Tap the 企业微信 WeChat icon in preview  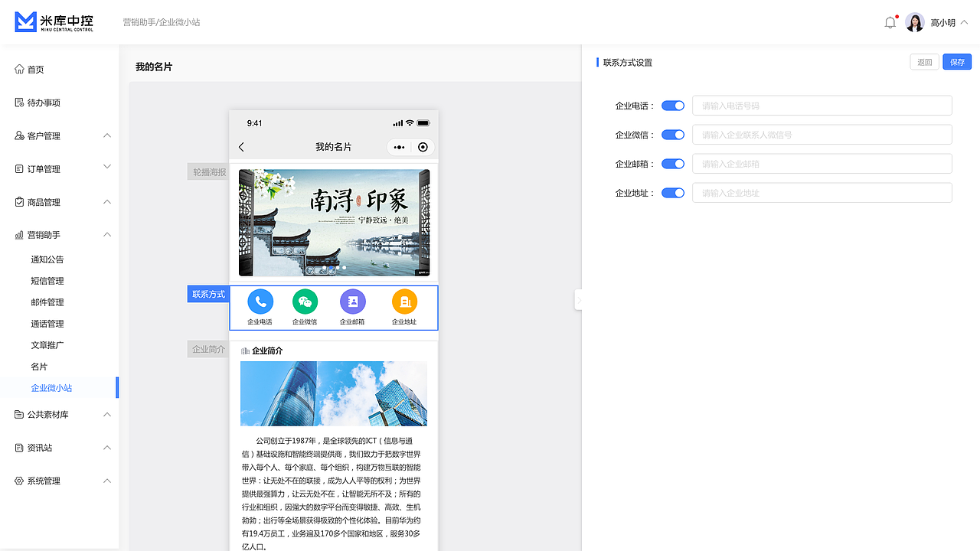[305, 302]
